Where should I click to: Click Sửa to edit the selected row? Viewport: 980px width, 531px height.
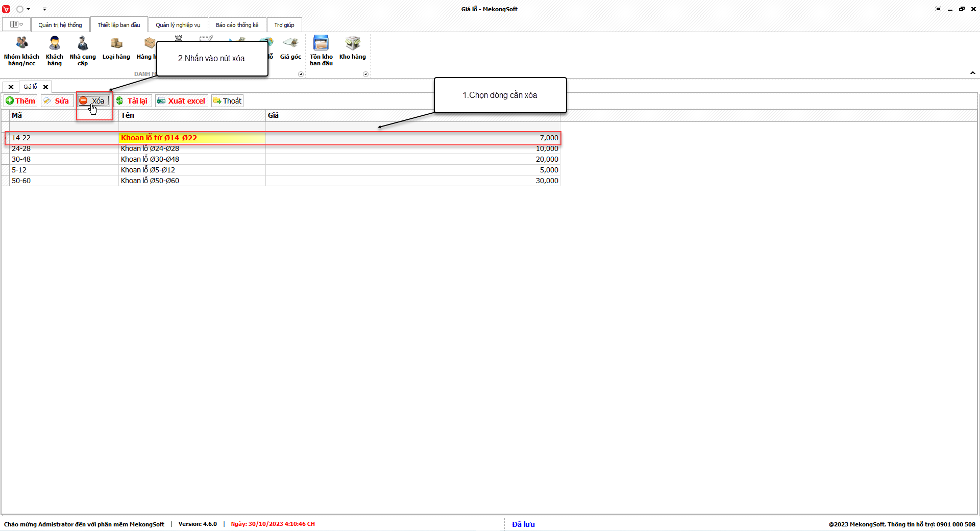[x=57, y=101]
